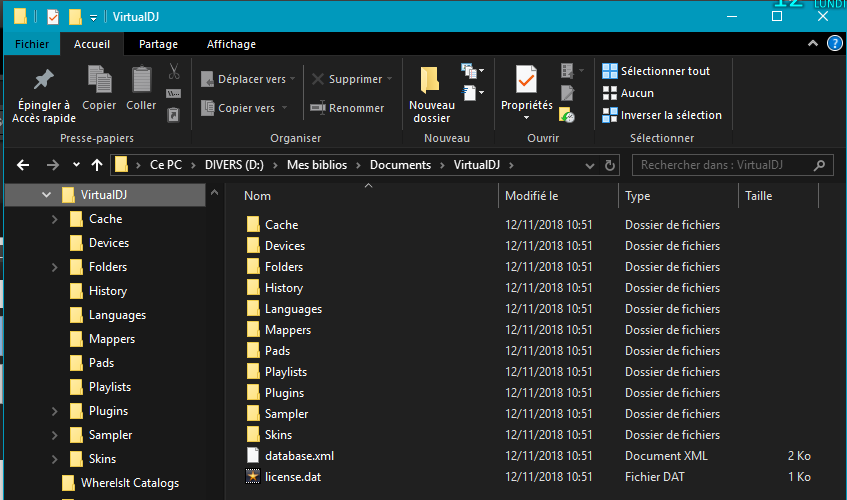The width and height of the screenshot is (847, 500).
Task: Click title bar new folder quick access icon
Action: coord(75,17)
